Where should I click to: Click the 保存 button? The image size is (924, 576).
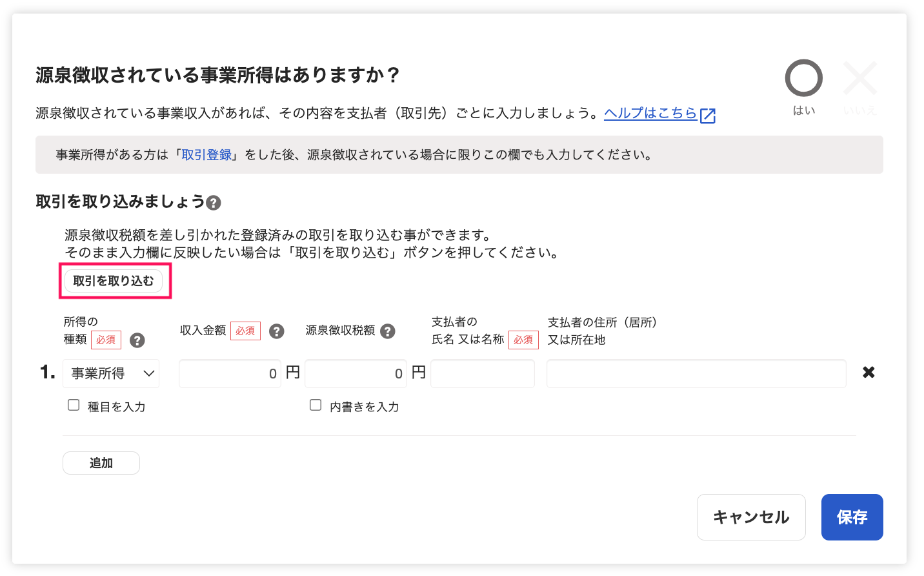(852, 517)
